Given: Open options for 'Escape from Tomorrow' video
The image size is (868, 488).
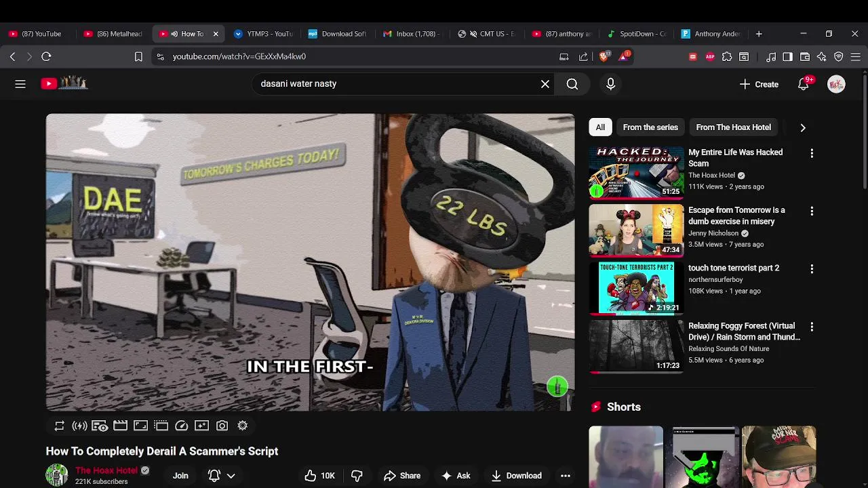Looking at the screenshot, I should pyautogui.click(x=812, y=211).
